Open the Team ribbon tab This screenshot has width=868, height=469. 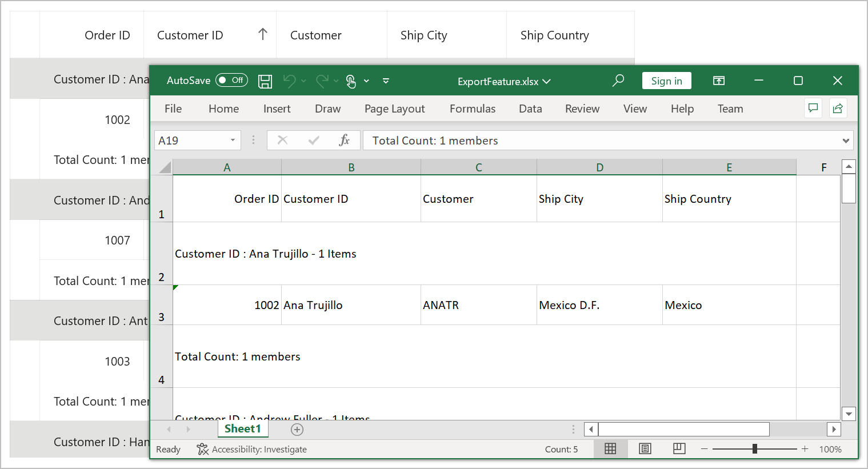(730, 109)
